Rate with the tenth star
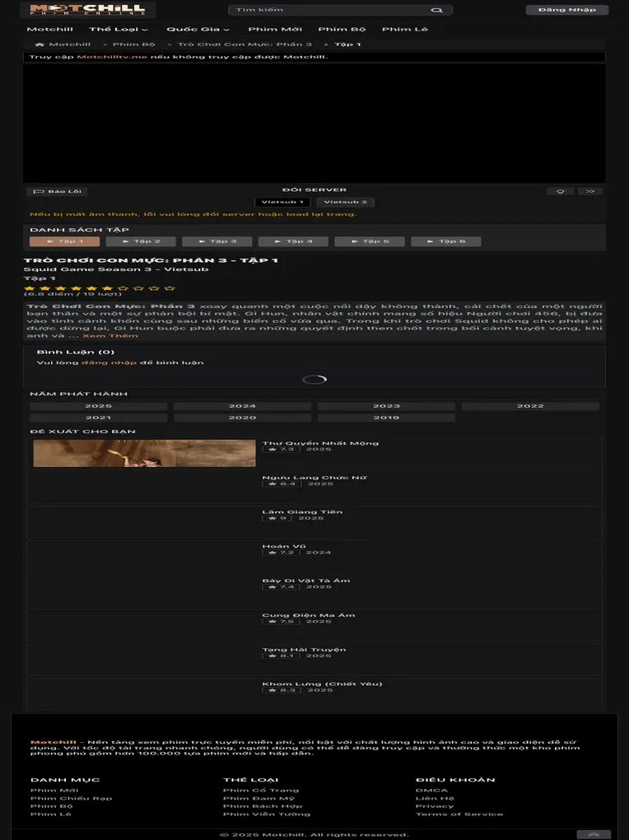 pos(170,288)
